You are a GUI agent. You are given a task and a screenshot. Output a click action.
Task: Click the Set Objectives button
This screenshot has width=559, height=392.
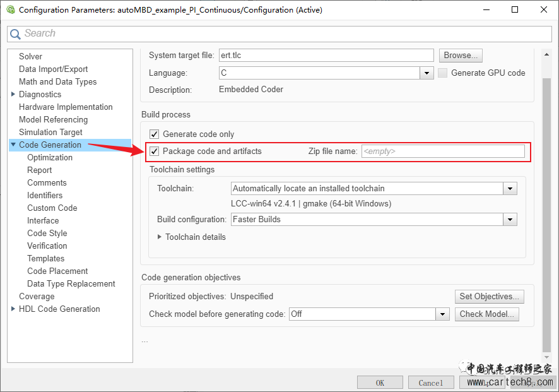(x=489, y=297)
